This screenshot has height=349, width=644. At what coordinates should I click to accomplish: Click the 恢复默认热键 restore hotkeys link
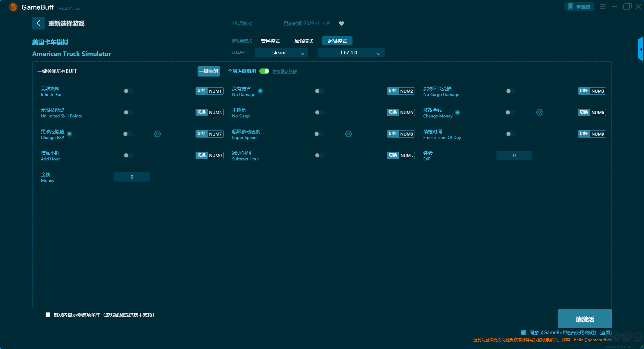[x=284, y=71]
